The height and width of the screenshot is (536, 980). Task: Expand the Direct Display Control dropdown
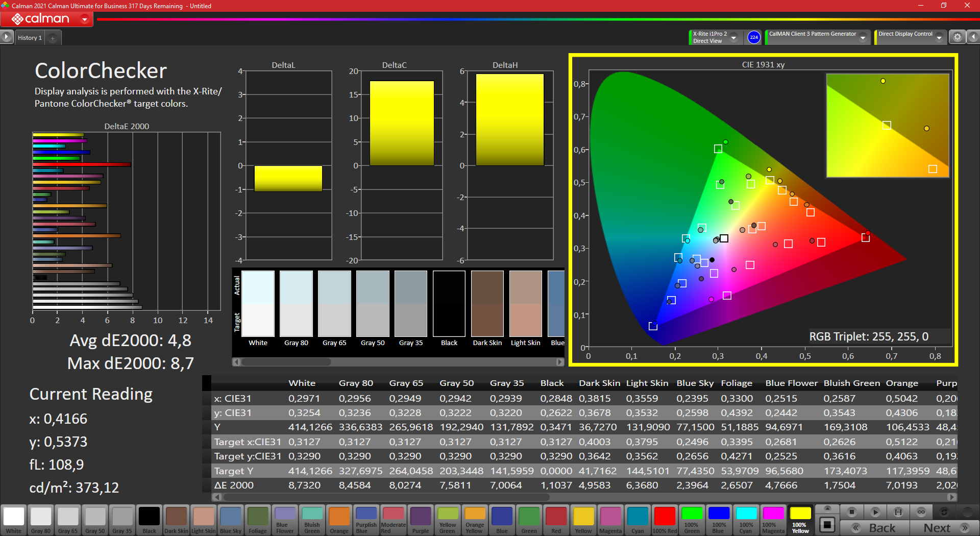point(939,37)
